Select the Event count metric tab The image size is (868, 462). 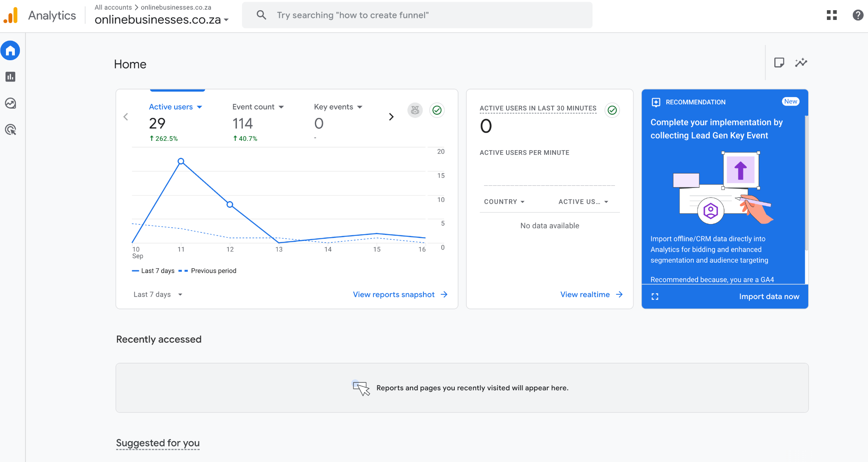point(258,107)
